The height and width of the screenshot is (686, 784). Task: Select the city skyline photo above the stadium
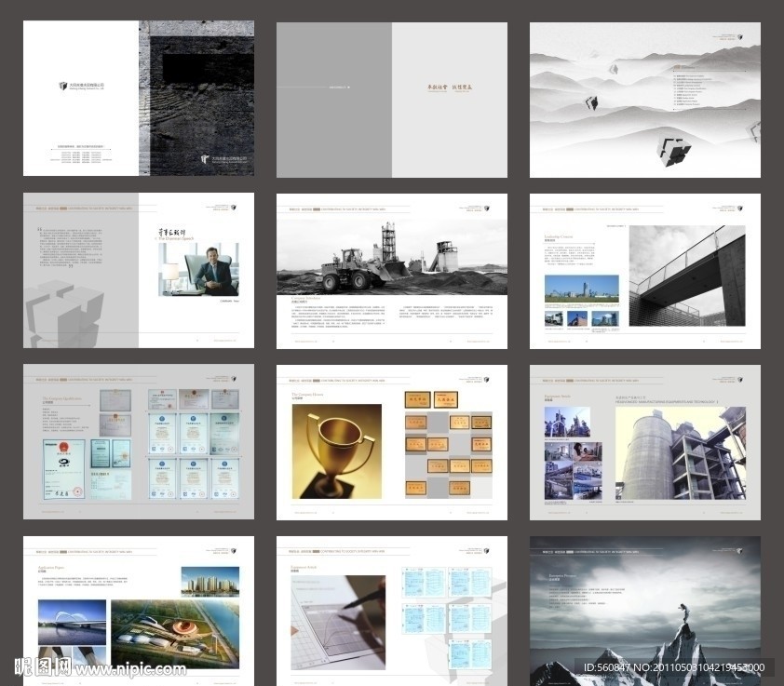[x=210, y=581]
